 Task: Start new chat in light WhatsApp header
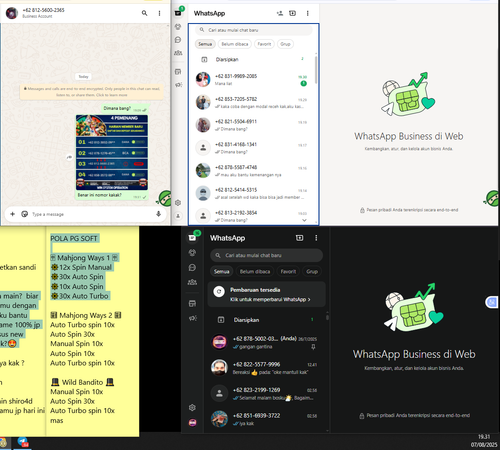[x=292, y=13]
